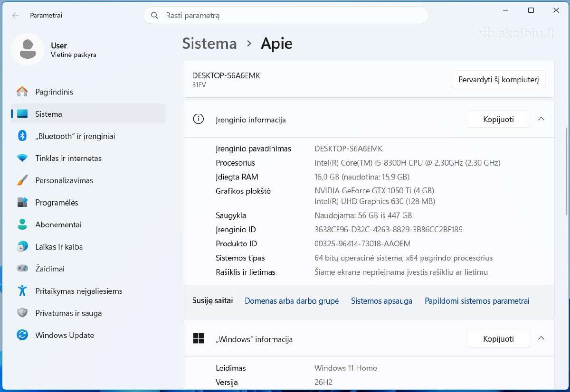Screen dimensions: 570x392
Task: Open Žaidimai settings
Action: 88,269
